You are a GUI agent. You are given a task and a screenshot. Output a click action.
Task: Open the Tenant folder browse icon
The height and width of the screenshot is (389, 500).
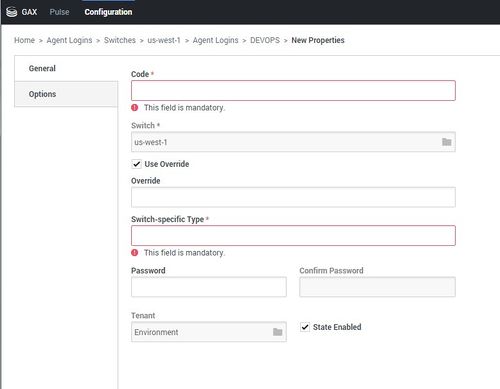[x=277, y=332]
